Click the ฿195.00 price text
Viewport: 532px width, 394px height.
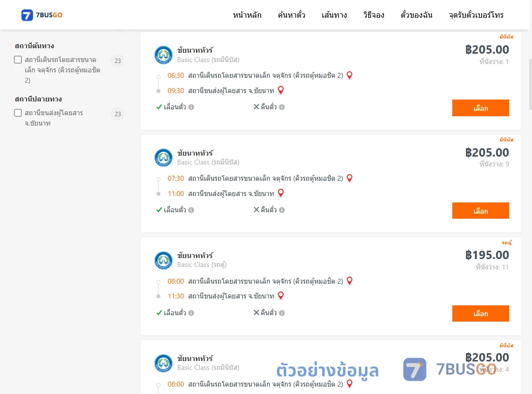(487, 255)
